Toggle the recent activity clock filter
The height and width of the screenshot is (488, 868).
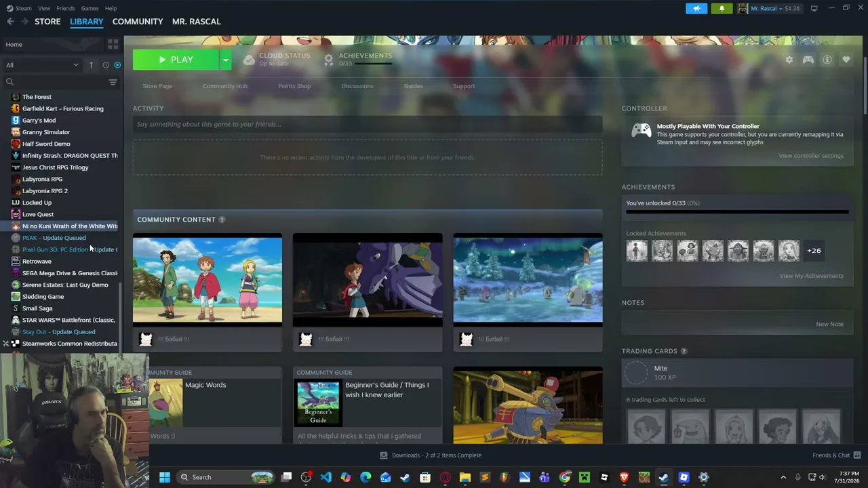pos(106,65)
